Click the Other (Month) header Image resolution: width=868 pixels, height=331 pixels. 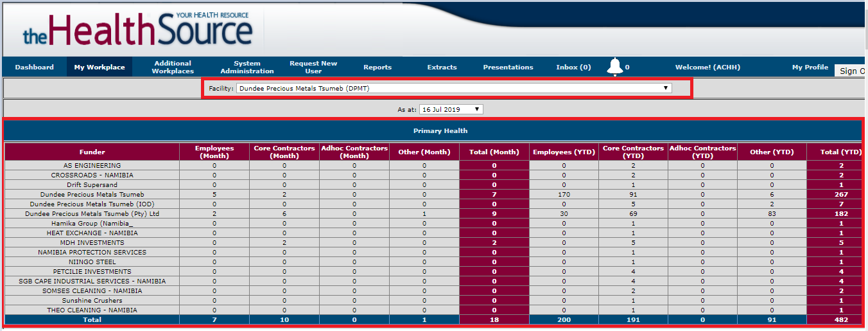[424, 152]
